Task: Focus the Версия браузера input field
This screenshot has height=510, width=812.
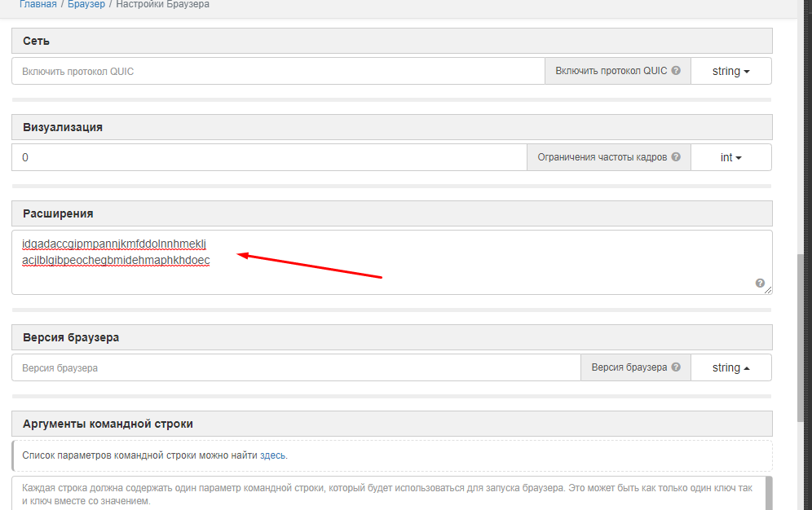Action: point(295,367)
